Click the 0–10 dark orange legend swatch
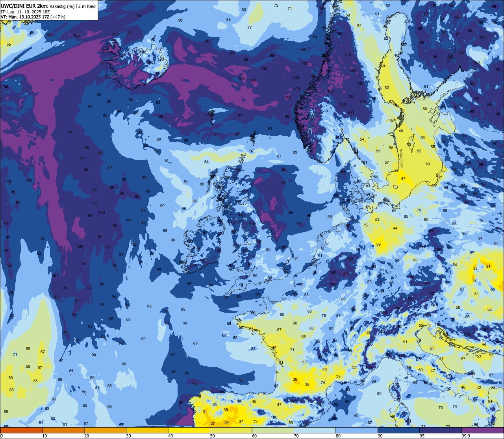Viewport: 504px width, 439px height. pos(21,430)
